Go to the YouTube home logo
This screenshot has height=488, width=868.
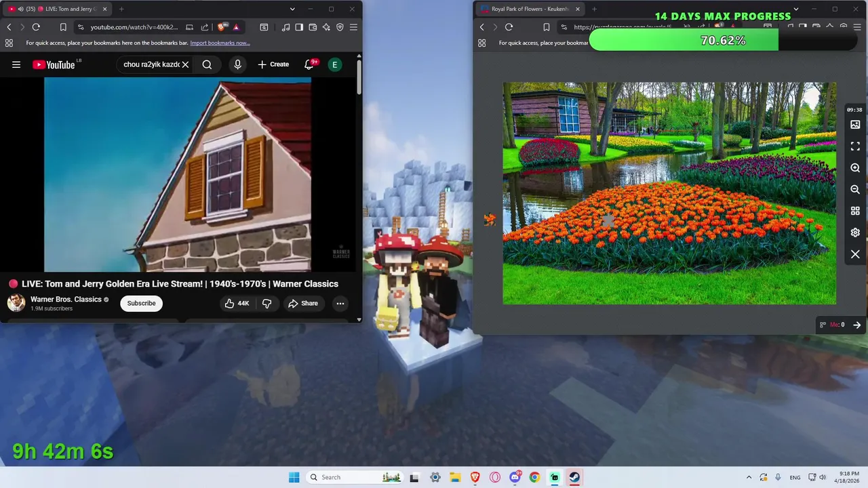(x=54, y=64)
